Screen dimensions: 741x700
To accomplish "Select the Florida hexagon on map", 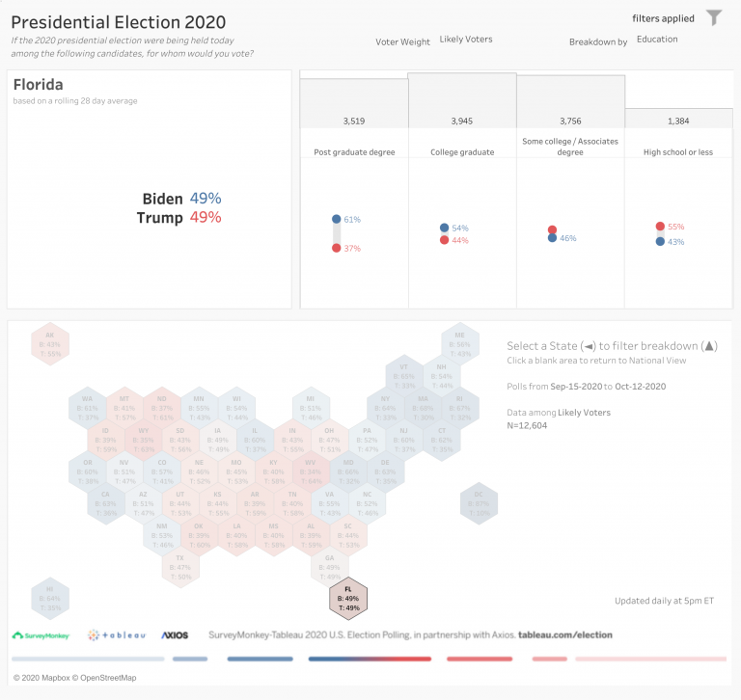I will coord(348,599).
